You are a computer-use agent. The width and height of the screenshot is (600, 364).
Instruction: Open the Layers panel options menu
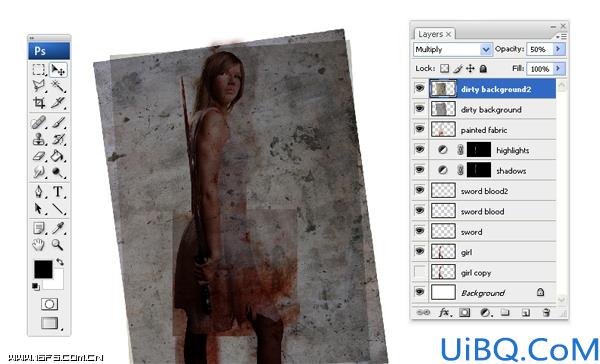(561, 36)
